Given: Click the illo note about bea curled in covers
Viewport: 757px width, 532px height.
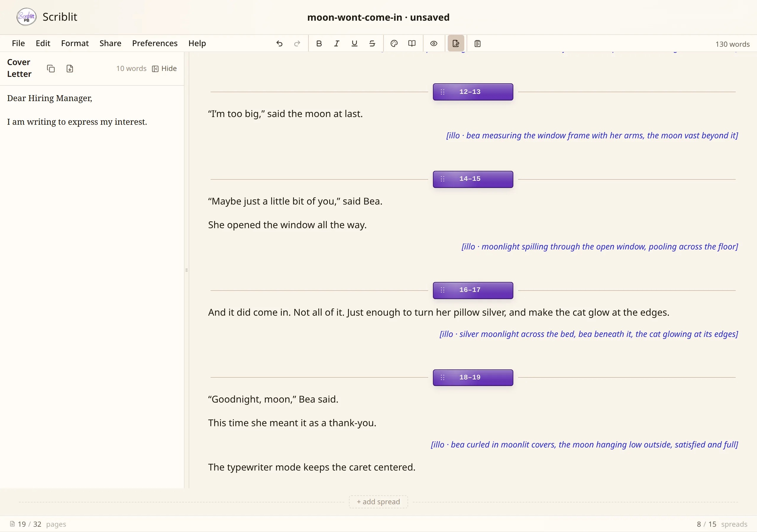Looking at the screenshot, I should point(585,445).
